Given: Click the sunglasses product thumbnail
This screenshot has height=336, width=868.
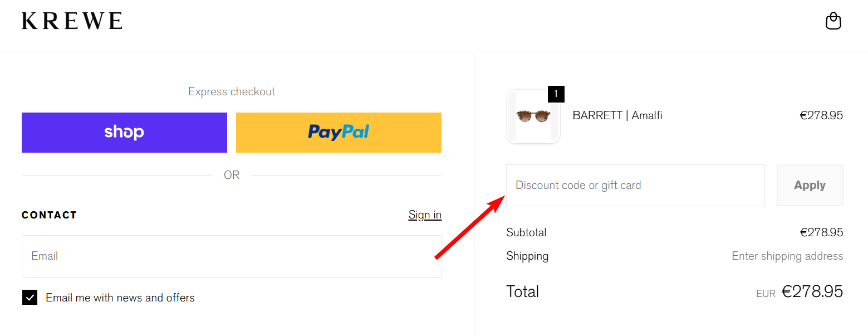Looking at the screenshot, I should point(533,116).
